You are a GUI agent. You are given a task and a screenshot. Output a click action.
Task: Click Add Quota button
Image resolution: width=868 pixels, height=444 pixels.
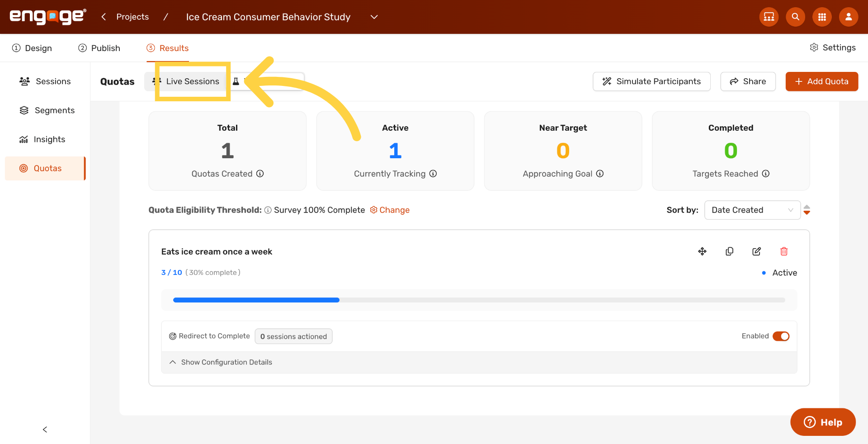[x=821, y=81]
